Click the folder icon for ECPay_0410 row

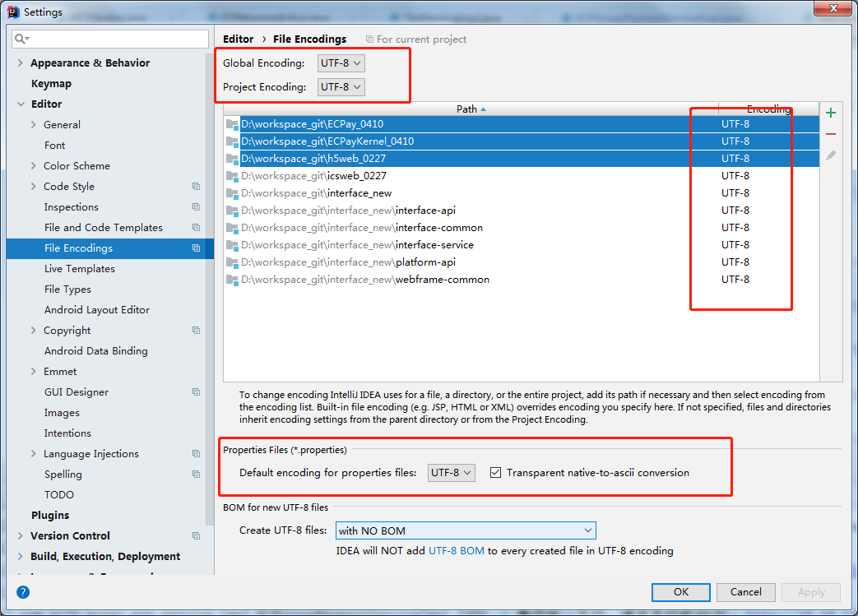[232, 124]
